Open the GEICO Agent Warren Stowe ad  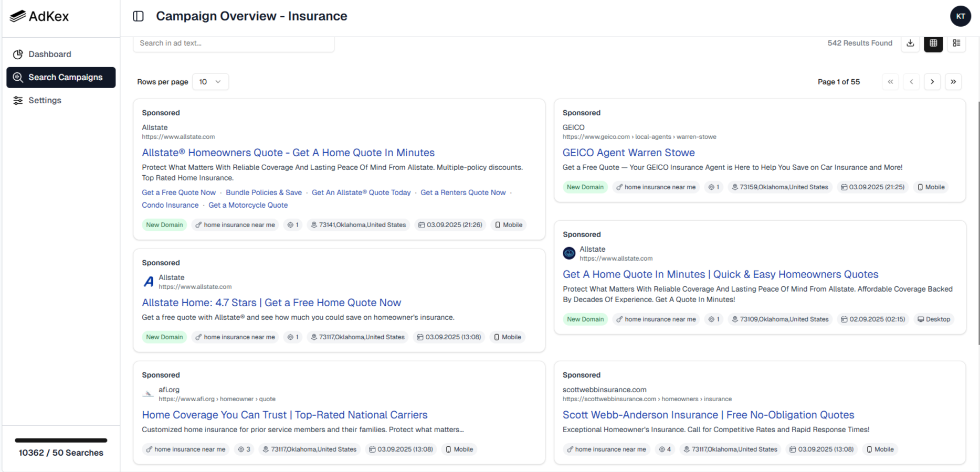pyautogui.click(x=628, y=153)
